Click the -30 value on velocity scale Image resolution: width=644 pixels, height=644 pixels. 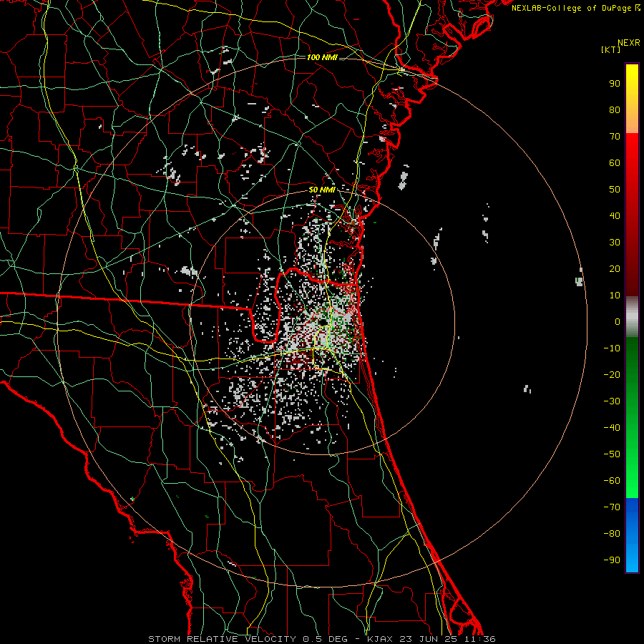(612, 401)
